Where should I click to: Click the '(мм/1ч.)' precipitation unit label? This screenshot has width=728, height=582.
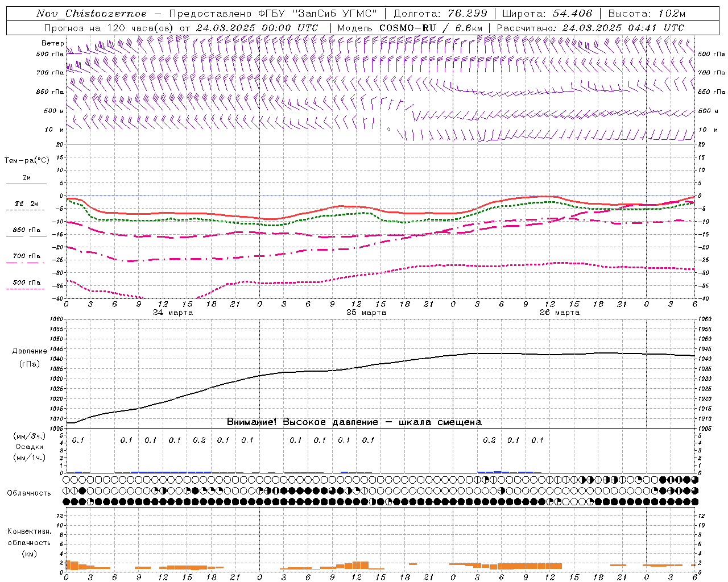pyautogui.click(x=29, y=458)
